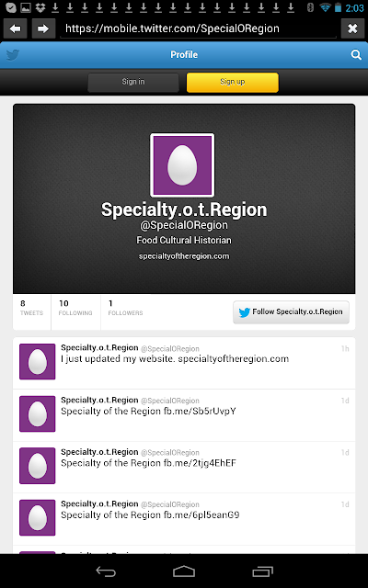Go back with browser left arrow
This screenshot has width=368, height=588.
(x=16, y=28)
